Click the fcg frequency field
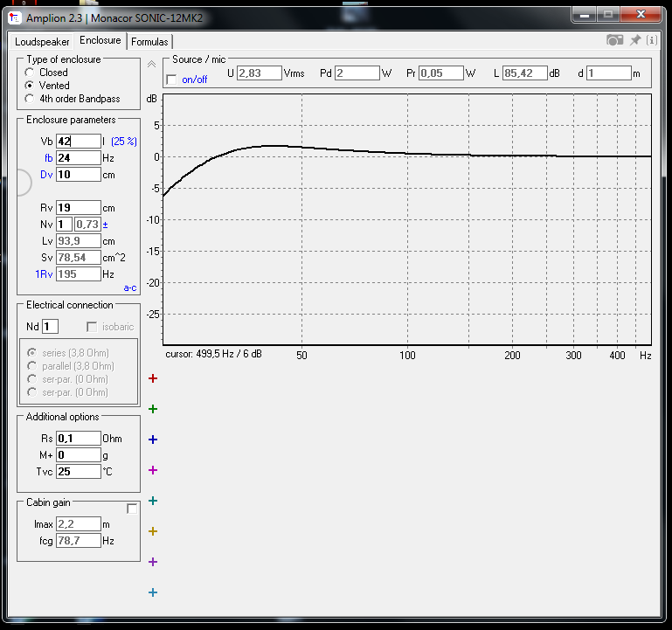 79,541
